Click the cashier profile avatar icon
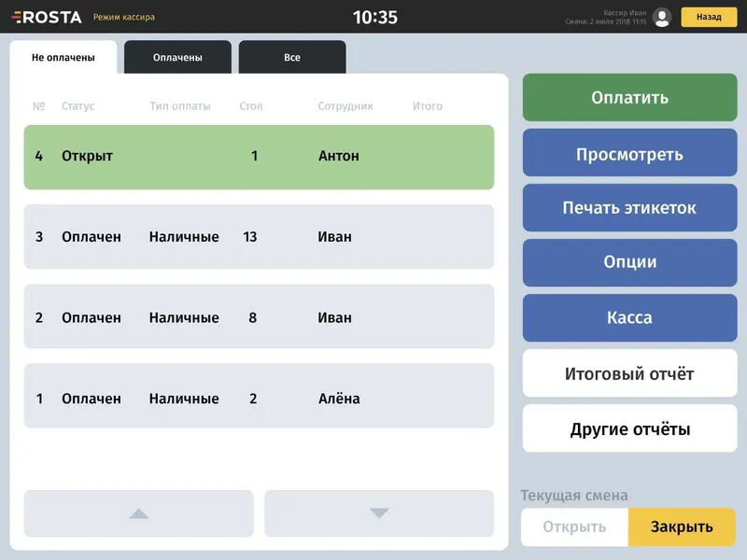 pyautogui.click(x=662, y=18)
